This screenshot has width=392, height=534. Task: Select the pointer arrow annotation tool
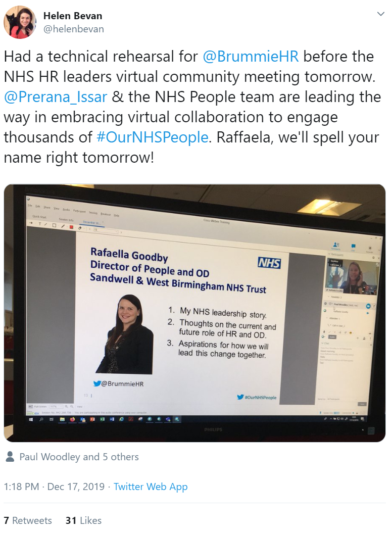coord(31,223)
